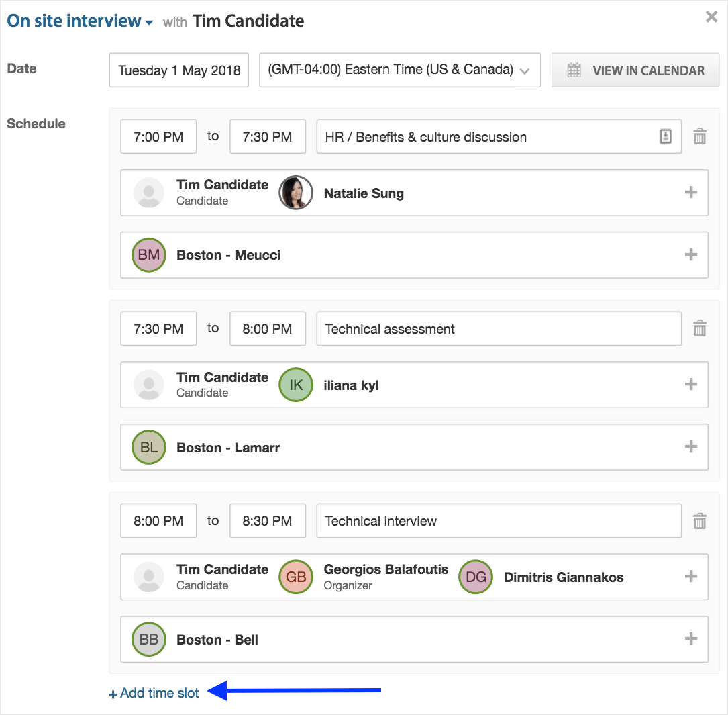Open the date picker for Tuesday 1 May 2018
Viewport: 728px width, 715px height.
178,70
